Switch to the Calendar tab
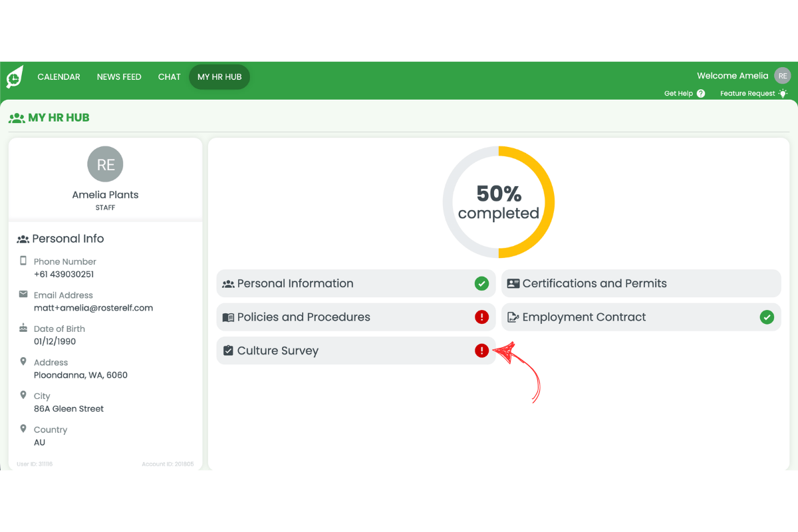 pyautogui.click(x=59, y=76)
